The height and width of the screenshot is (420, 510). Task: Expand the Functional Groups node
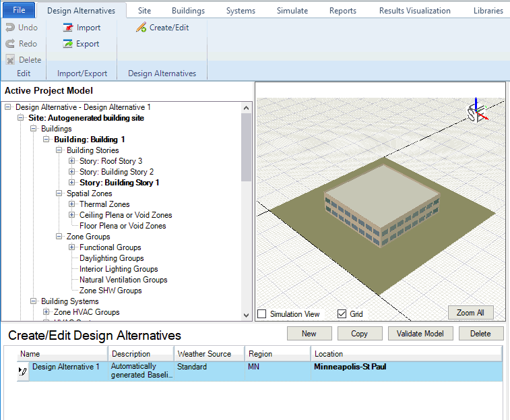[72, 247]
